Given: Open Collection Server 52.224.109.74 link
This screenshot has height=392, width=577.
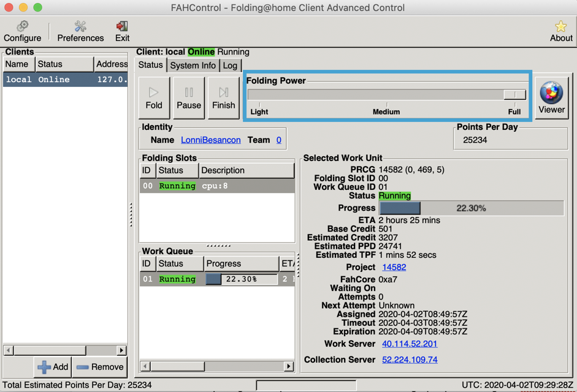Looking at the screenshot, I should point(410,360).
